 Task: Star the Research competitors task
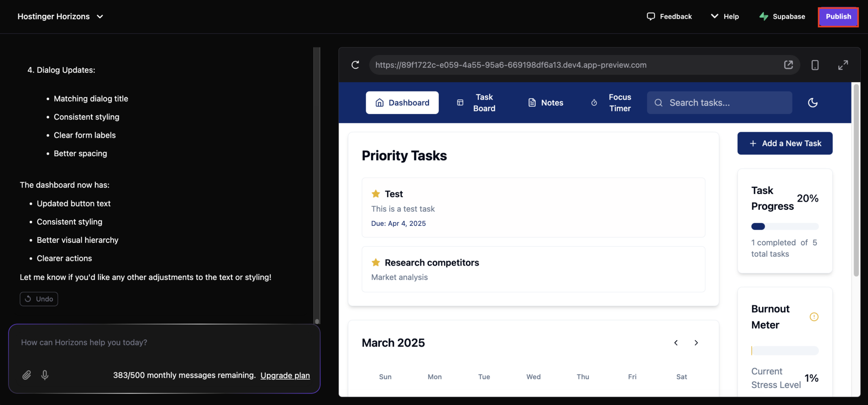tap(376, 262)
